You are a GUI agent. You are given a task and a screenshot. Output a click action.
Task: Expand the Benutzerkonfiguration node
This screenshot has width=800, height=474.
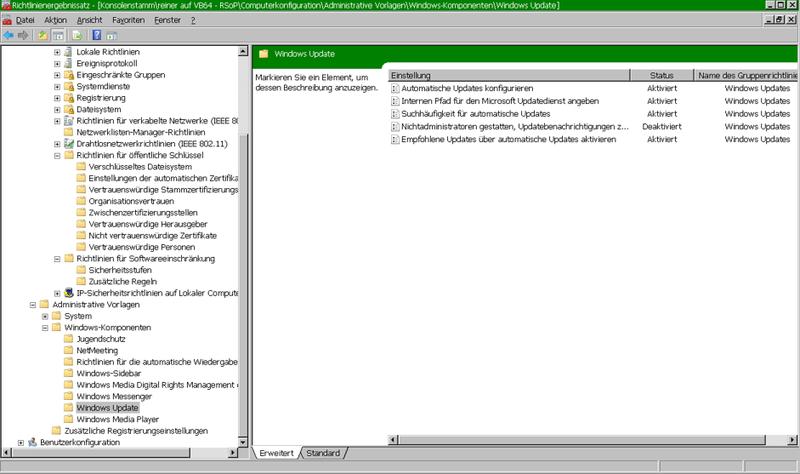click(x=21, y=443)
